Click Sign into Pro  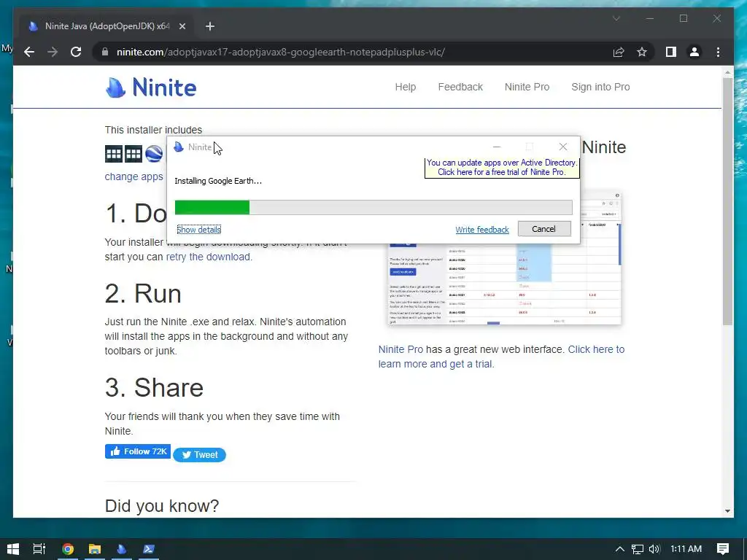coord(600,87)
